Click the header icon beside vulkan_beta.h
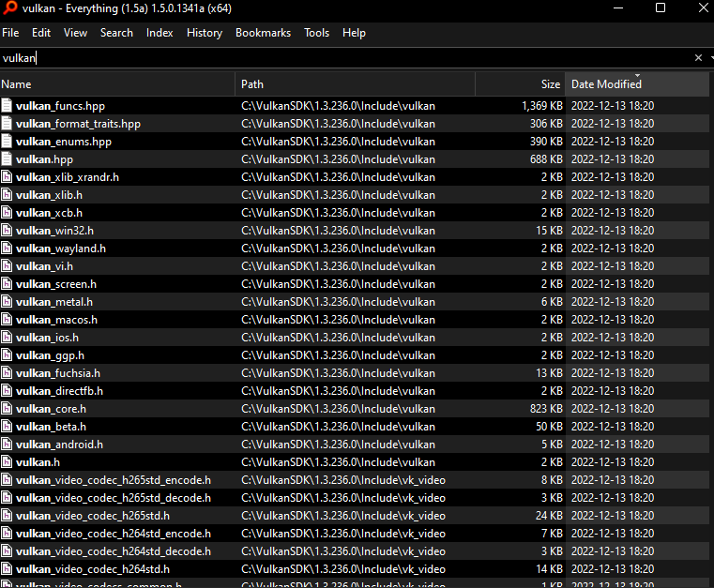 7,426
